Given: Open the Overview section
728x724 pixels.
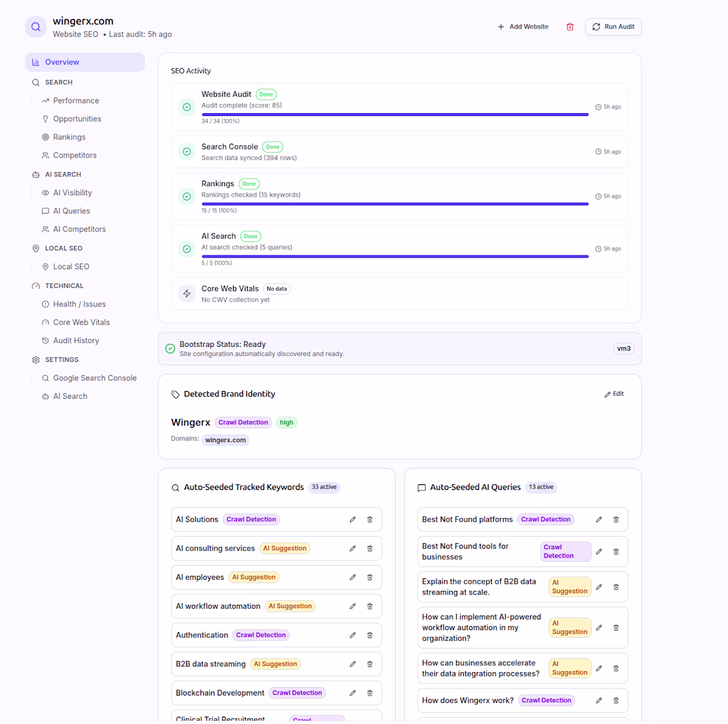Looking at the screenshot, I should [85, 62].
